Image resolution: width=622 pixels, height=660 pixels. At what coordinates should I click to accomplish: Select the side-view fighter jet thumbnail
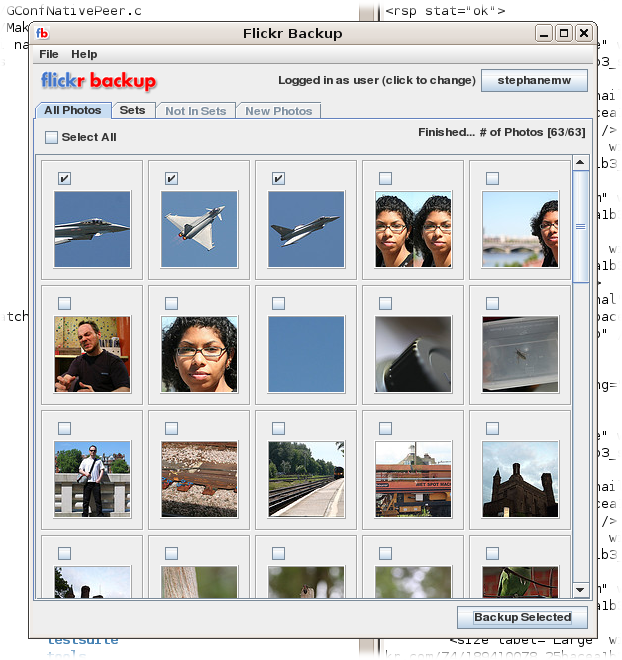point(92,229)
